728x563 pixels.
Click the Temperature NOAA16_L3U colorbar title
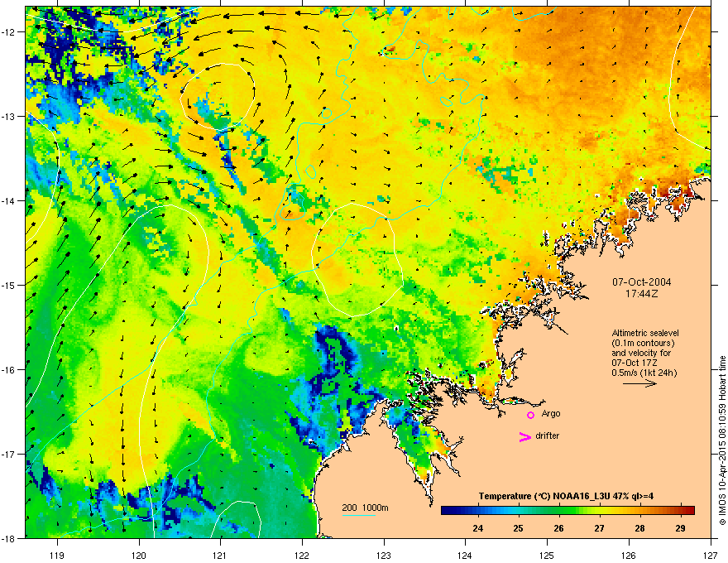pos(566,496)
